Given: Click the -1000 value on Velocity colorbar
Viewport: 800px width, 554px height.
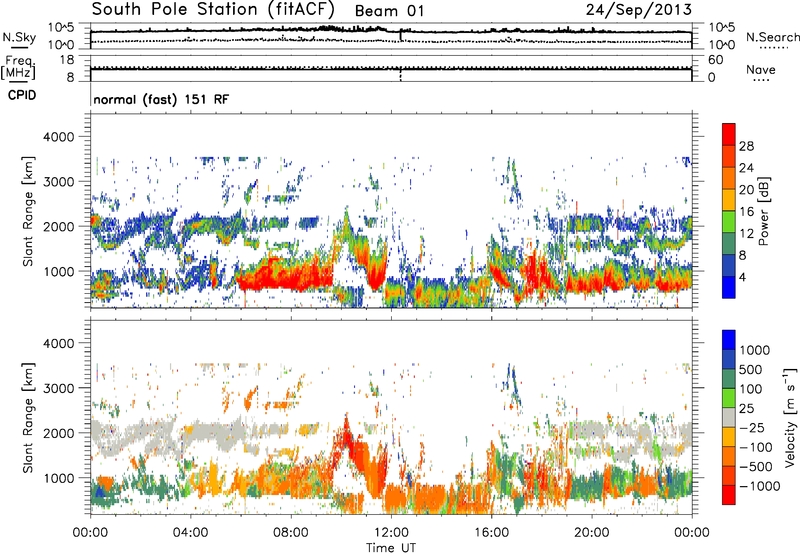Looking at the screenshot, I should (759, 486).
